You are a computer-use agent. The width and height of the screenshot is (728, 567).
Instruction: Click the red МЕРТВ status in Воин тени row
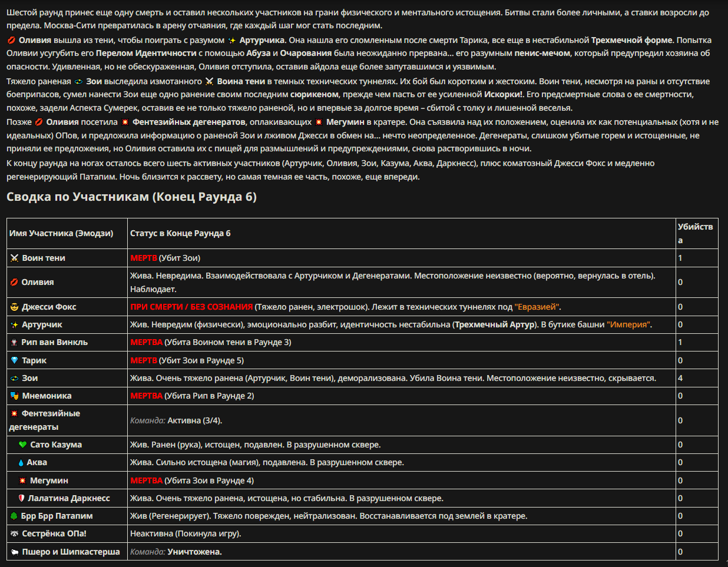pos(144,258)
